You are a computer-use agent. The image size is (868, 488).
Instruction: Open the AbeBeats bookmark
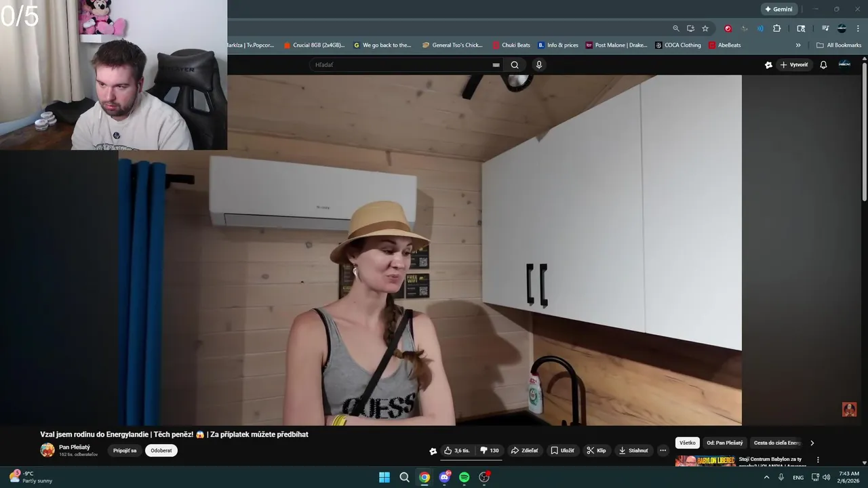tap(724, 45)
